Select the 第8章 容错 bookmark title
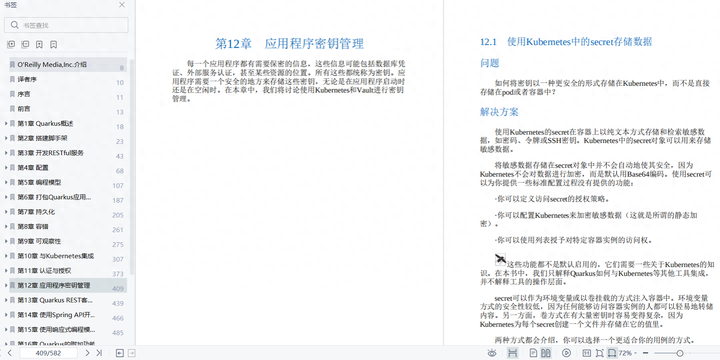720x360 pixels. tap(33, 226)
